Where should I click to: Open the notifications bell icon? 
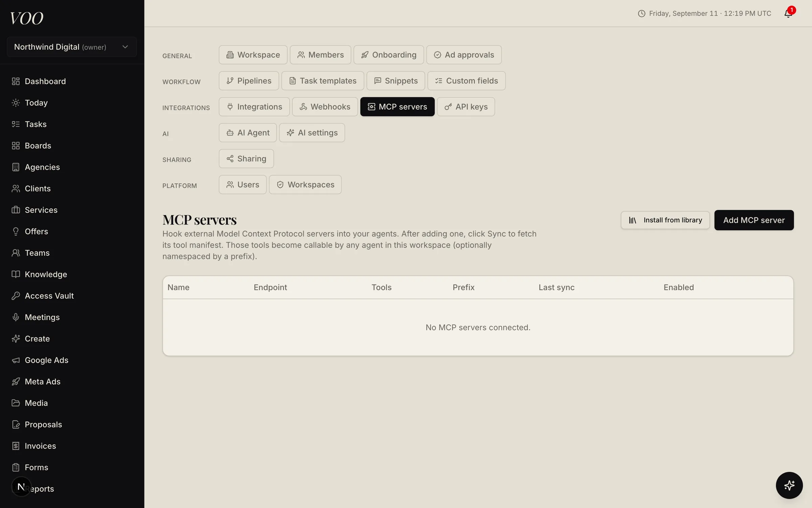(x=788, y=13)
